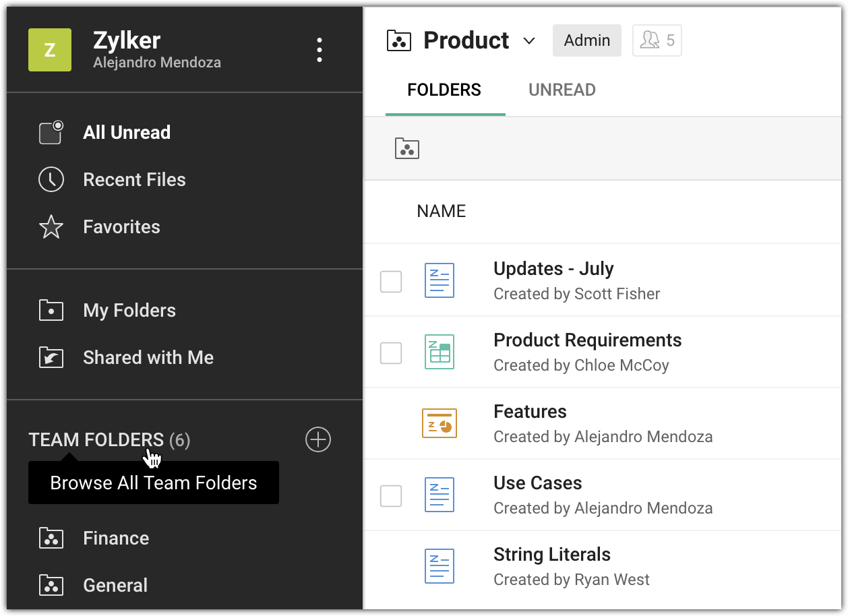Expand the Product team folder dropdown arrow
This screenshot has height=616, width=848.
[529, 41]
